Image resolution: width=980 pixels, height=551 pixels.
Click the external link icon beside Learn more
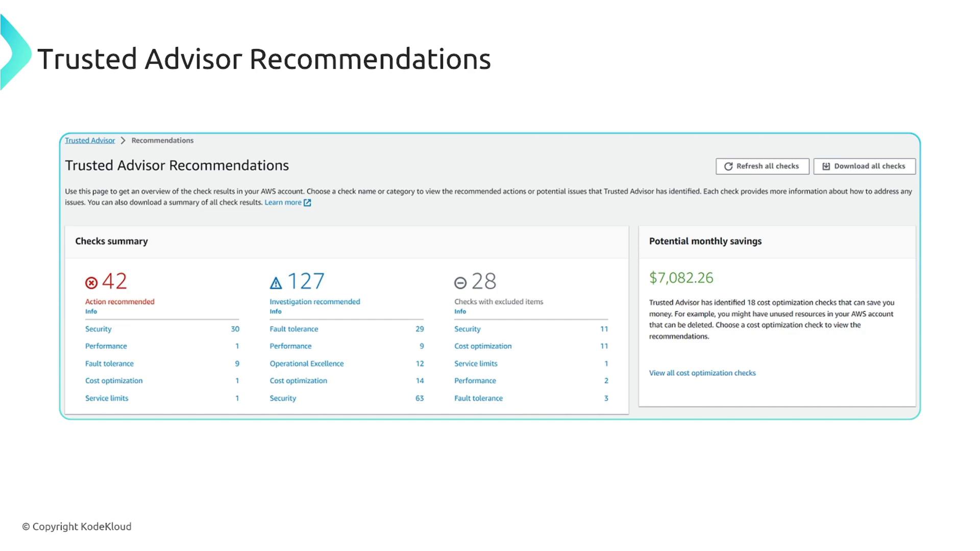[x=307, y=203]
